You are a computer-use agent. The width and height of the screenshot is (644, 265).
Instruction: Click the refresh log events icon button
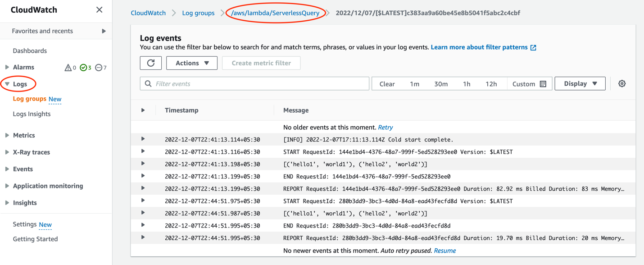point(151,63)
